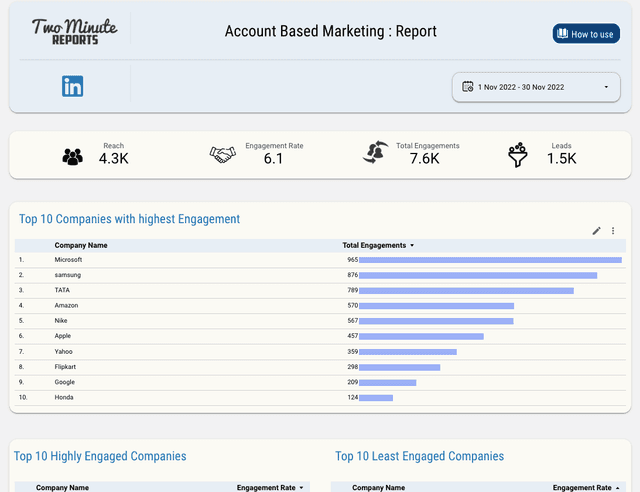This screenshot has height=492, width=640.
Task: Select the samsung company row
Action: pos(320,276)
